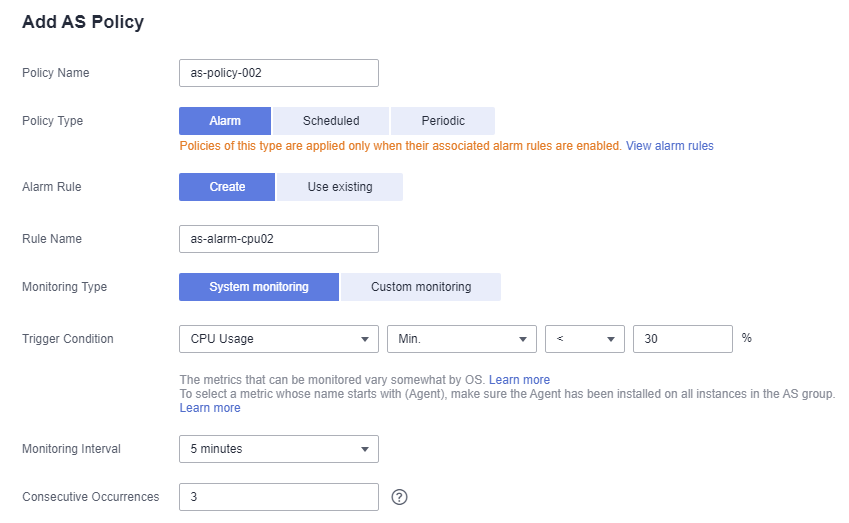Click Learn more about OS metrics

519,380
